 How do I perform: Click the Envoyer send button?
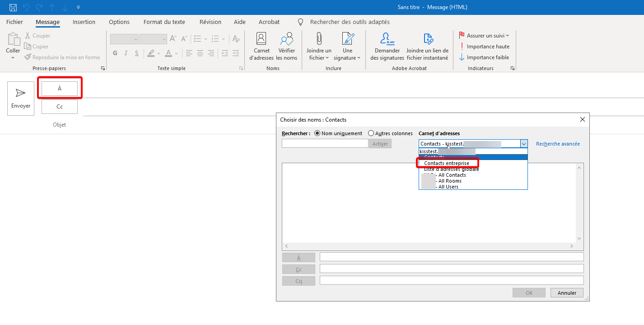click(x=21, y=98)
